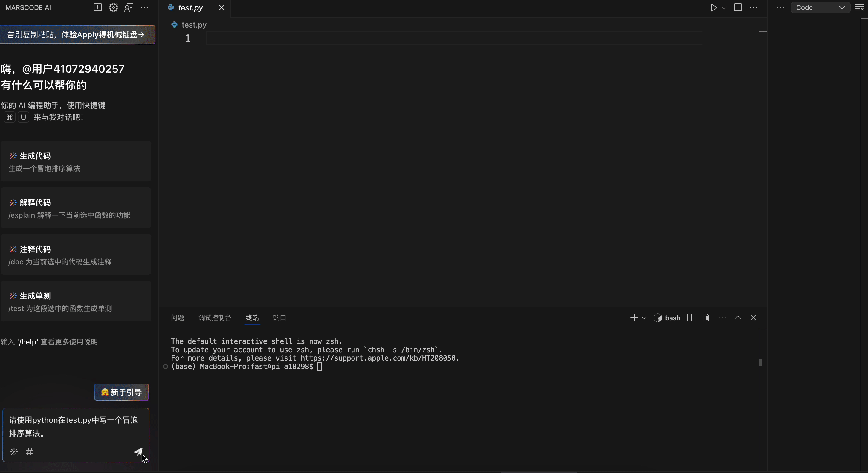Click the MARSCODE AI panel title
The image size is (868, 473).
click(x=28, y=7)
